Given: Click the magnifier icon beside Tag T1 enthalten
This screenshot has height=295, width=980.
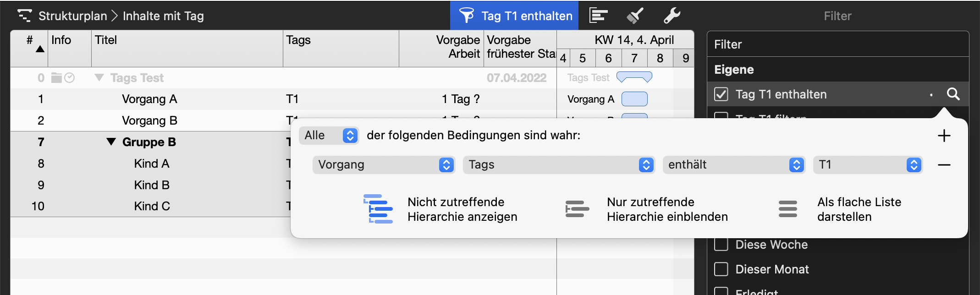Looking at the screenshot, I should tap(953, 94).
